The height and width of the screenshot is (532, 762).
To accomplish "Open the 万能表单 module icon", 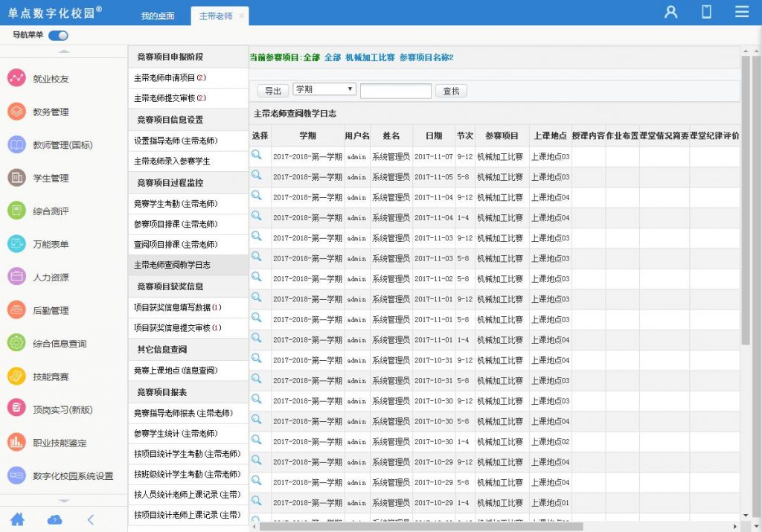I will coord(16,244).
